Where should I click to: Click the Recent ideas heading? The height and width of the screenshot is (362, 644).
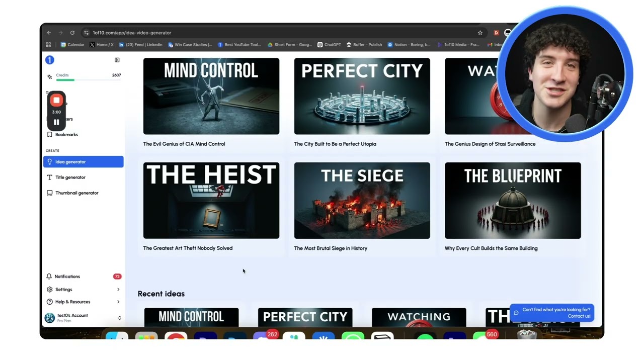coord(161,294)
